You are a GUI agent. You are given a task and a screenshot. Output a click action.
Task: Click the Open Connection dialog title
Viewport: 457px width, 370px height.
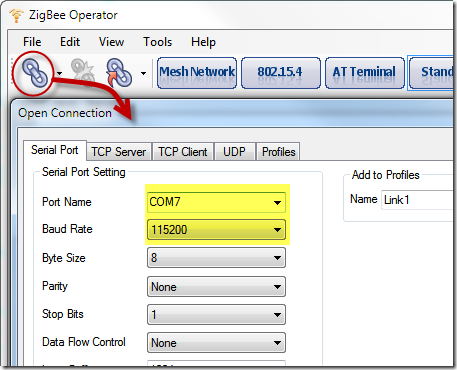pyautogui.click(x=65, y=113)
